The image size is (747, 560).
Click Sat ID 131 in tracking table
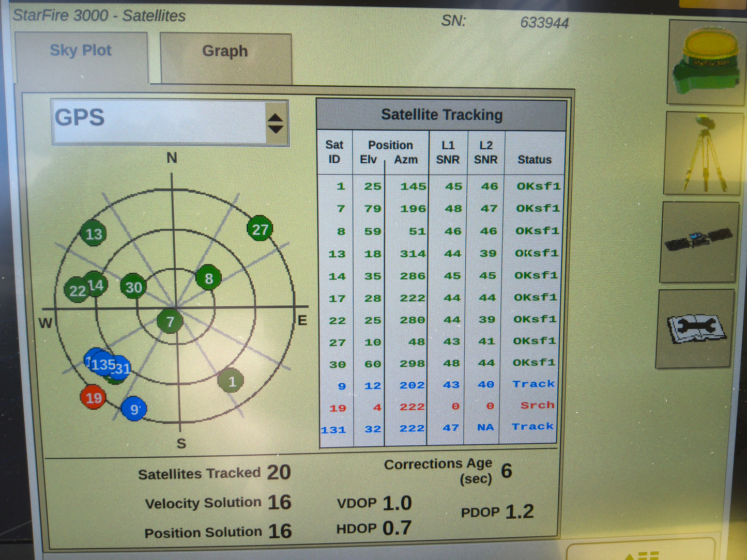pyautogui.click(x=333, y=430)
